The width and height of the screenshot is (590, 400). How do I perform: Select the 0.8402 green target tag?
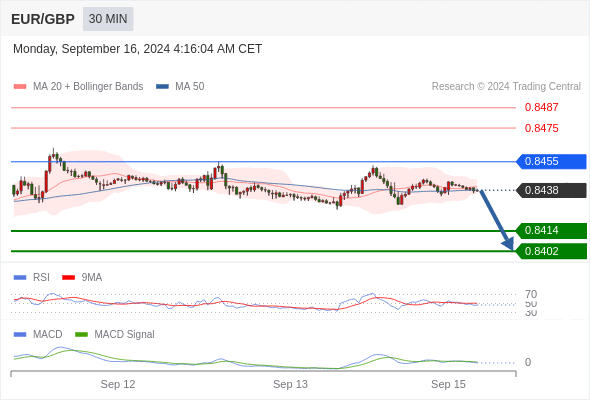click(551, 251)
